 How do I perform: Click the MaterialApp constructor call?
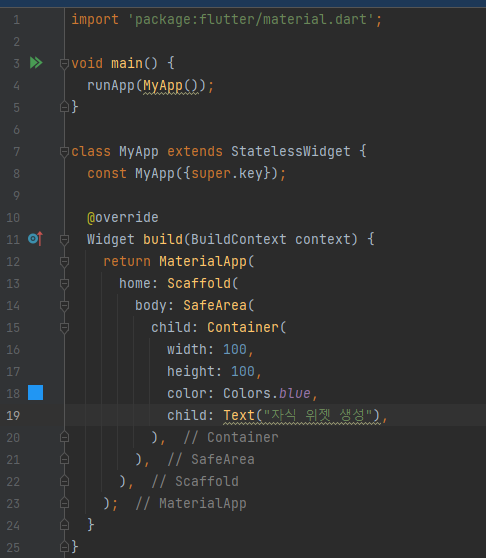203,262
